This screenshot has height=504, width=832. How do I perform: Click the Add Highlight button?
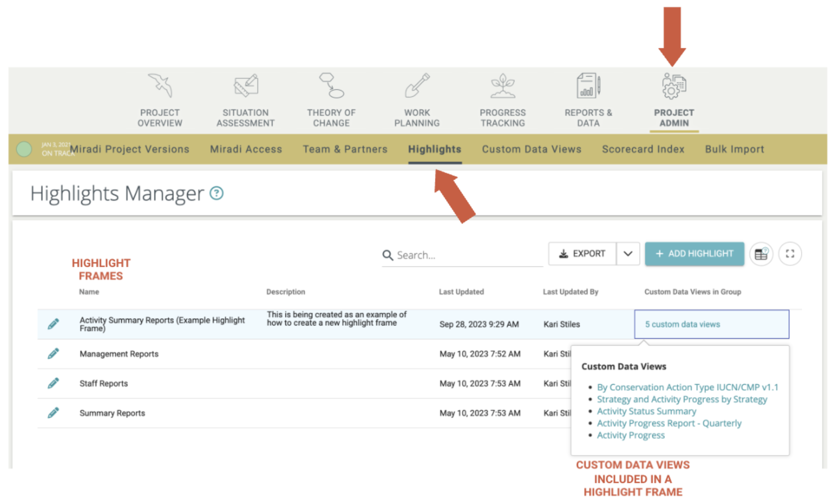(x=694, y=254)
